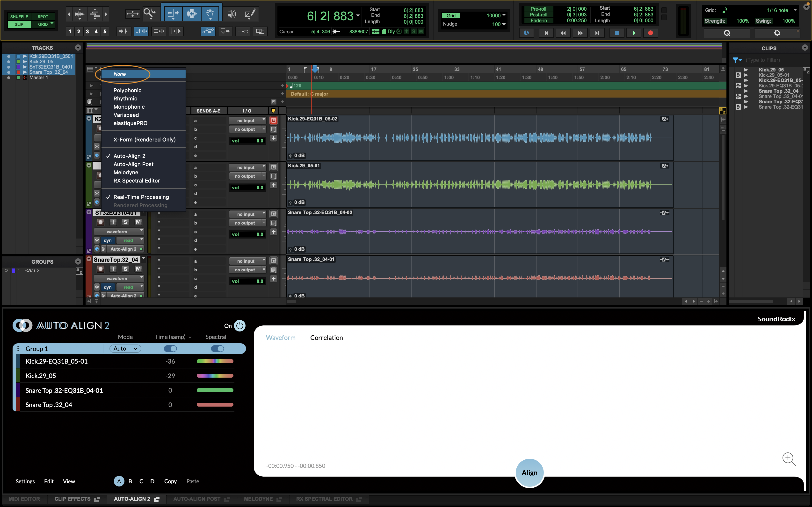
Task: Toggle Group 1 Time switch
Action: point(170,349)
